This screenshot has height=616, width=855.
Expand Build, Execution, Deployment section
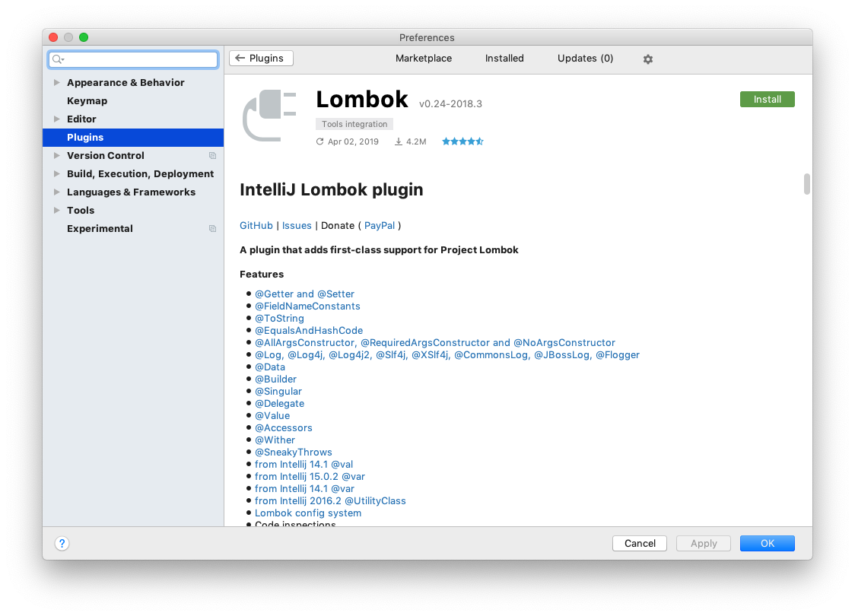[x=57, y=174]
